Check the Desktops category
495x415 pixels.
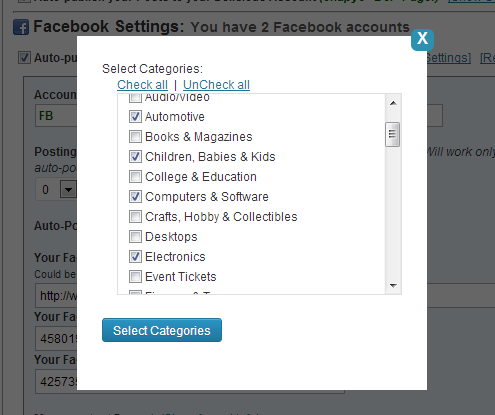135,237
